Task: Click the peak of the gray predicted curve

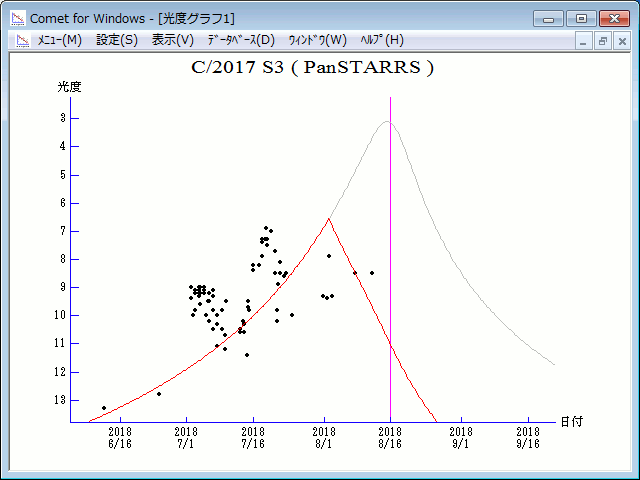Action: pos(386,122)
